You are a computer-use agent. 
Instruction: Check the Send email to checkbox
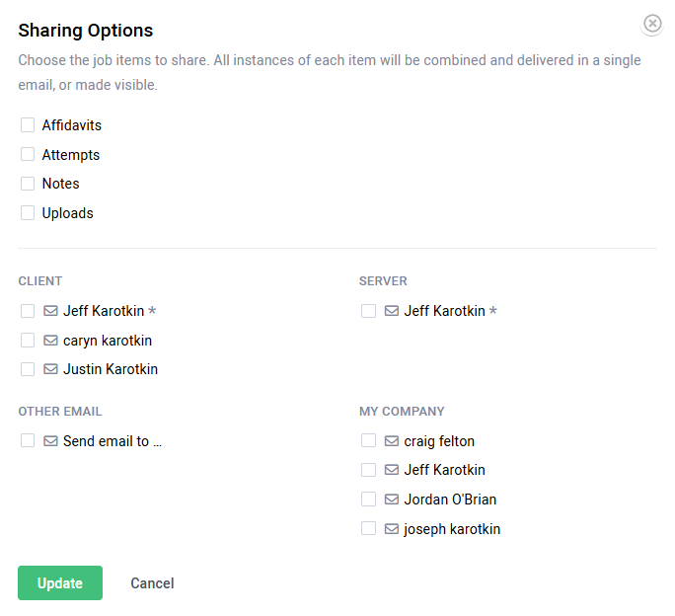[28, 441]
